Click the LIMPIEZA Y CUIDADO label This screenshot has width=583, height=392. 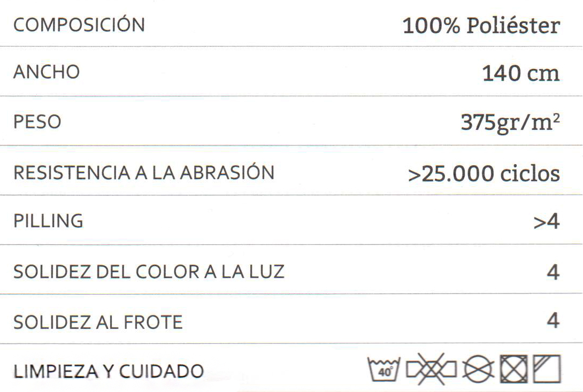[109, 371]
